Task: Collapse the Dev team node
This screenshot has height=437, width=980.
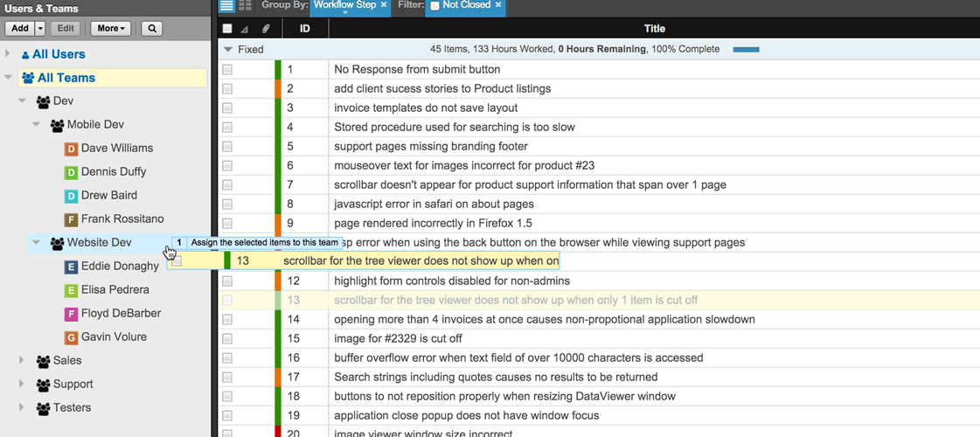Action: (x=22, y=101)
